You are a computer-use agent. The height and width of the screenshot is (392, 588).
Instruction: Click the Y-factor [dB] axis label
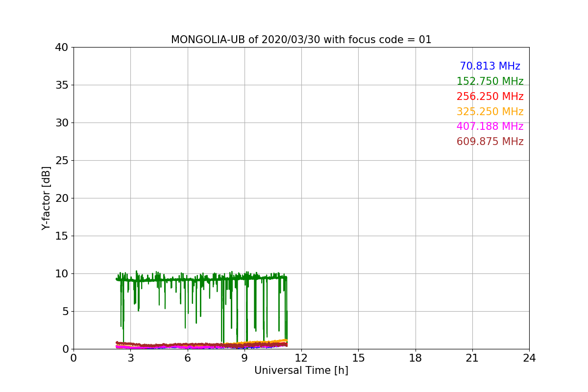46,198
